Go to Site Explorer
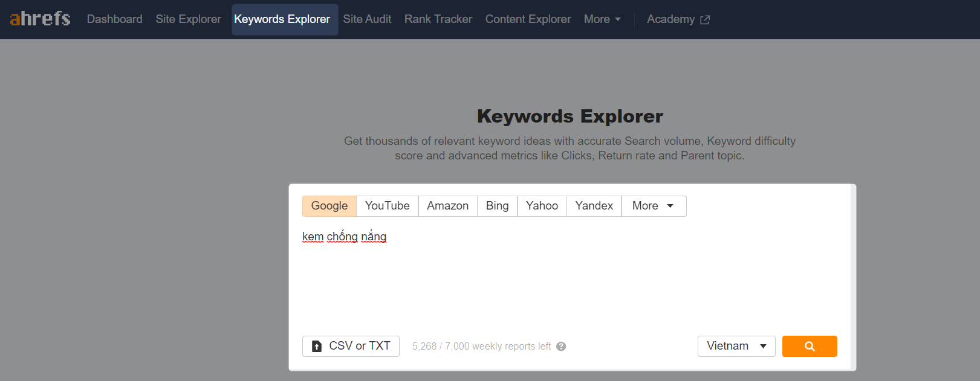Viewport: 980px width, 381px height. (x=188, y=19)
